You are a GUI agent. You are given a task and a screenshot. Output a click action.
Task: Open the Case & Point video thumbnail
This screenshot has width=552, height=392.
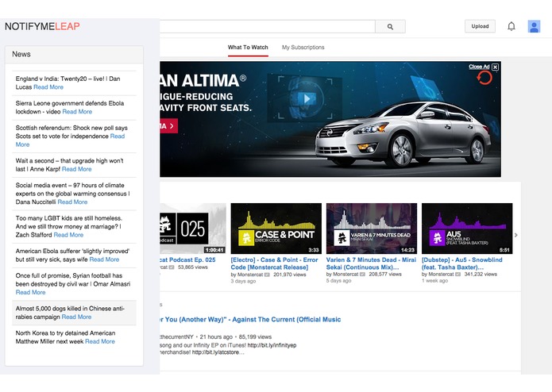pos(276,229)
